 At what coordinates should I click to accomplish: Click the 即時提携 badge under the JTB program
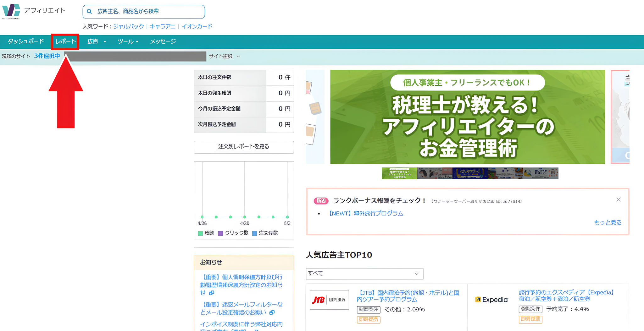pos(368,320)
